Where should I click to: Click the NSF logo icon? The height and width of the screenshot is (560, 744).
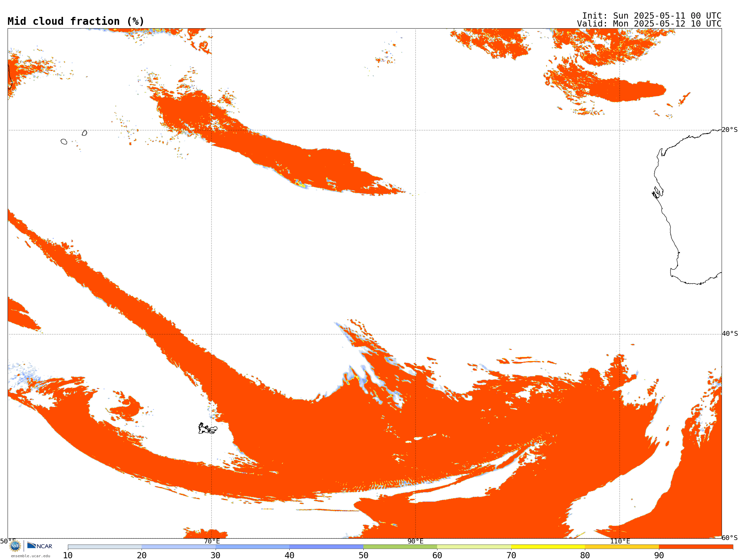pyautogui.click(x=15, y=546)
